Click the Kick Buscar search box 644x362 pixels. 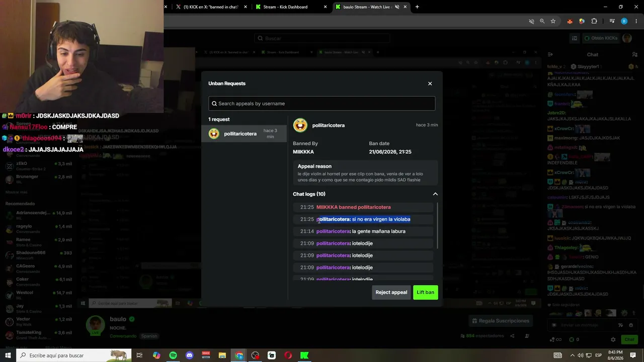pos(322,38)
